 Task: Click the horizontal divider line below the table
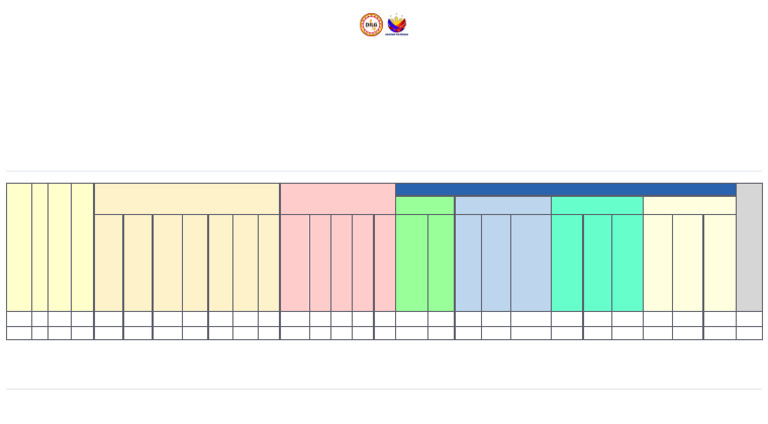coord(384,389)
